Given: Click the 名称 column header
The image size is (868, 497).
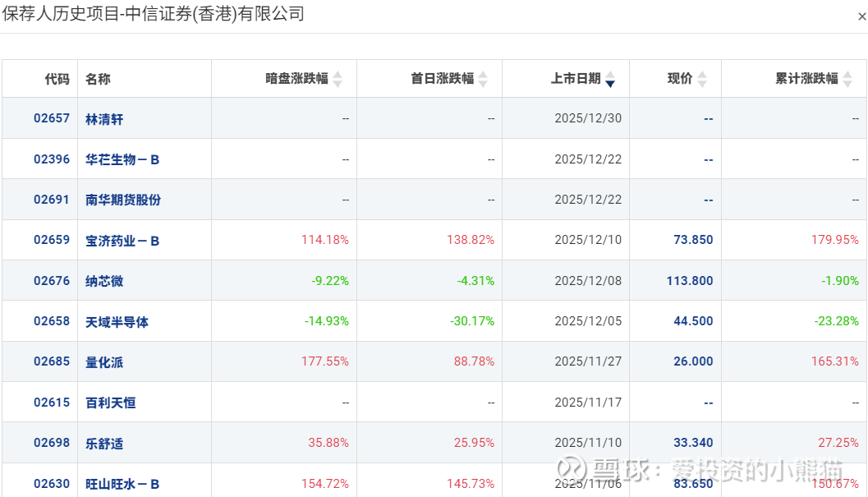Looking at the screenshot, I should [98, 79].
